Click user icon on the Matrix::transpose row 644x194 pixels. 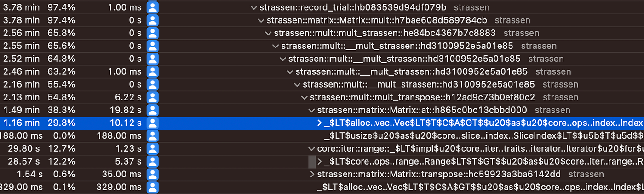coord(152,174)
